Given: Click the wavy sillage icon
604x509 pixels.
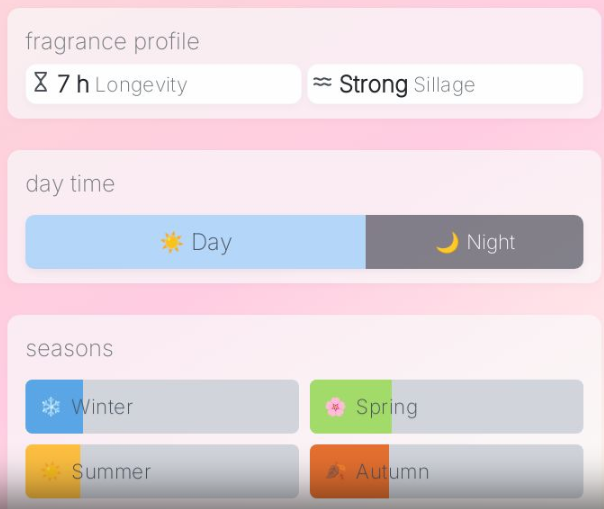Looking at the screenshot, I should point(322,82).
